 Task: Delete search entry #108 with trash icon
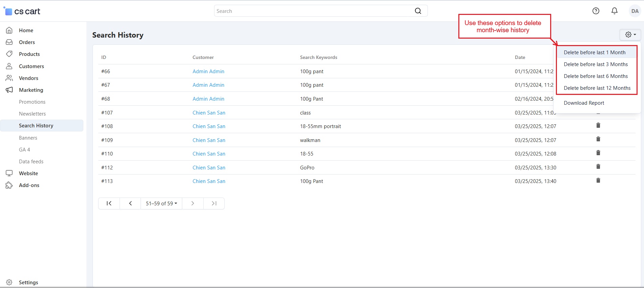[x=598, y=126]
